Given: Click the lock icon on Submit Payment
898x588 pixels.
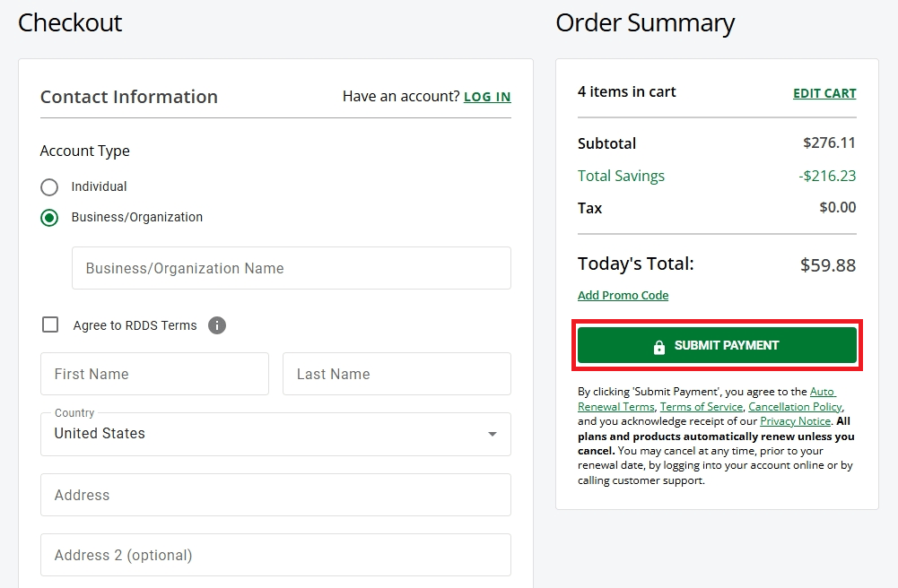Looking at the screenshot, I should pyautogui.click(x=659, y=346).
